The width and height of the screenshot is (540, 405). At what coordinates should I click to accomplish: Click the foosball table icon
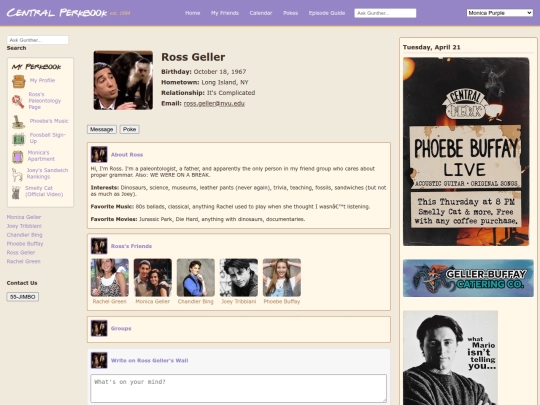point(19,139)
